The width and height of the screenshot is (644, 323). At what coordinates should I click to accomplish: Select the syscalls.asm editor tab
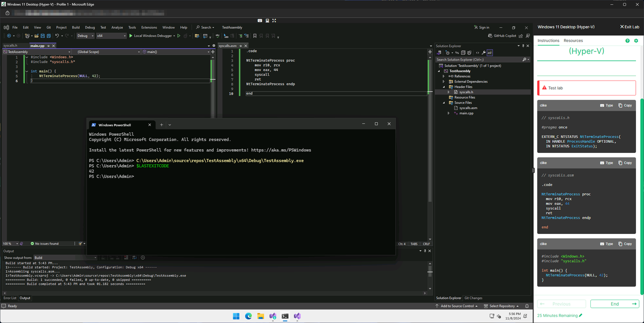(229, 46)
